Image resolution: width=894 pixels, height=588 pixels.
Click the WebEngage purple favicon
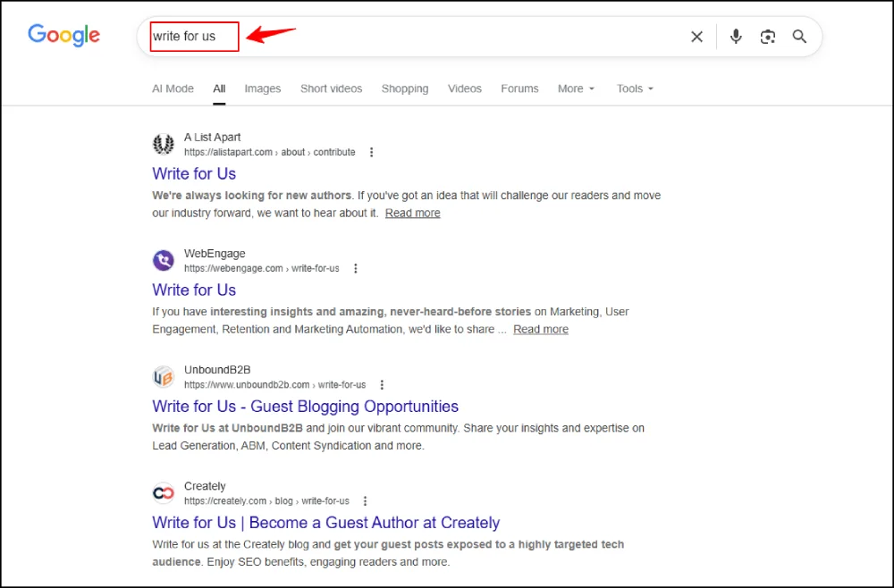[x=164, y=259]
